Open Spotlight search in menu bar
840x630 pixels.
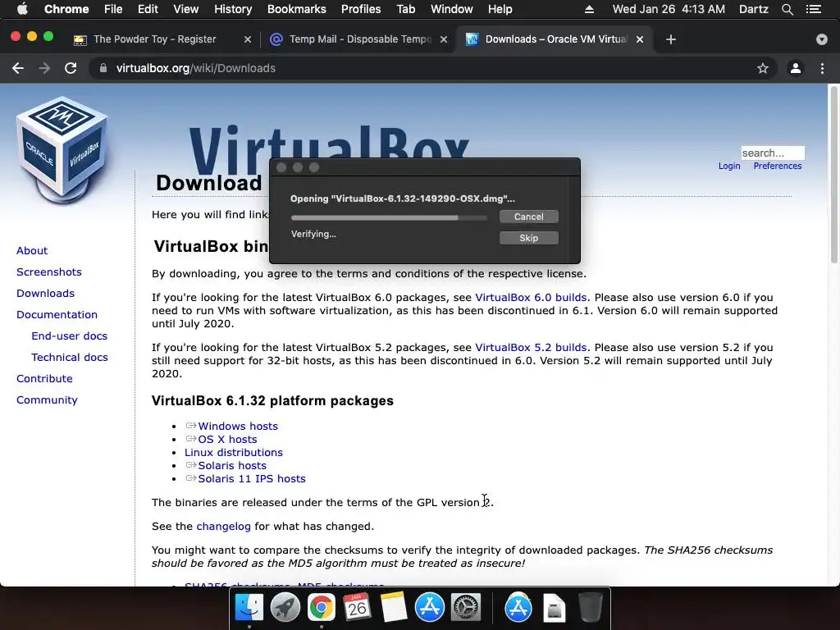(x=787, y=9)
